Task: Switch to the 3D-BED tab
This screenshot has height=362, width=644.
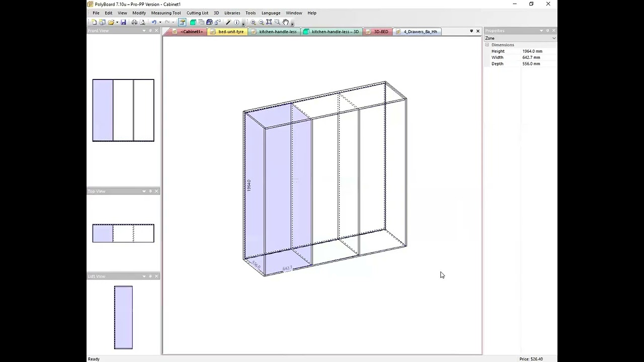Action: tap(377, 32)
